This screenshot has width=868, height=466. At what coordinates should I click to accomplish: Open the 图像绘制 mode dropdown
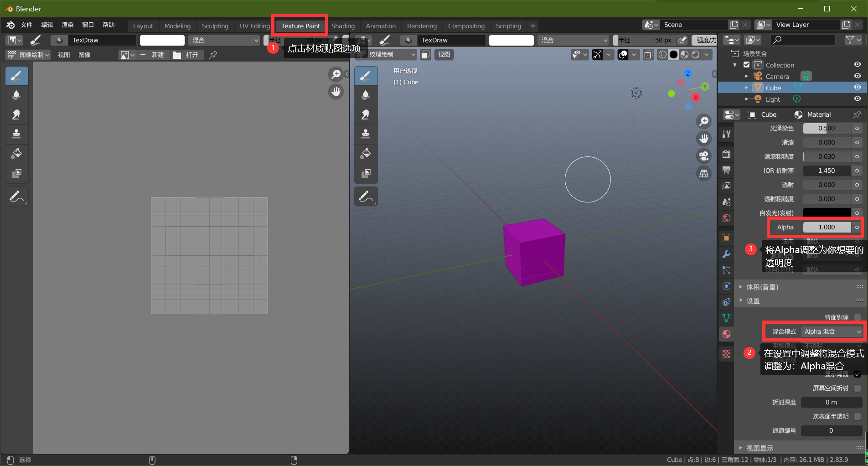28,55
